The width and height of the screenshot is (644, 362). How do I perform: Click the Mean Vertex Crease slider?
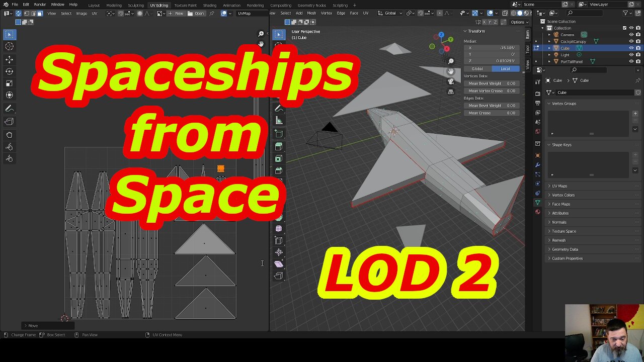click(492, 91)
